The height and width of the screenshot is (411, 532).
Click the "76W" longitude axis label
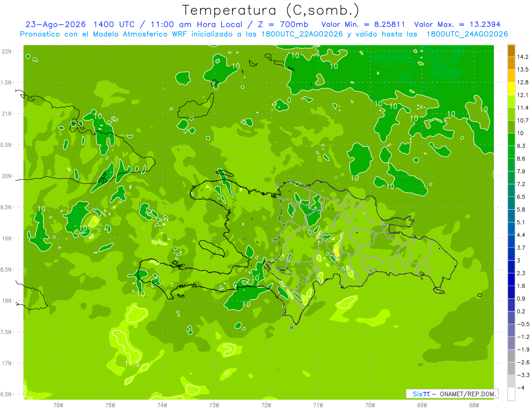click(58, 405)
